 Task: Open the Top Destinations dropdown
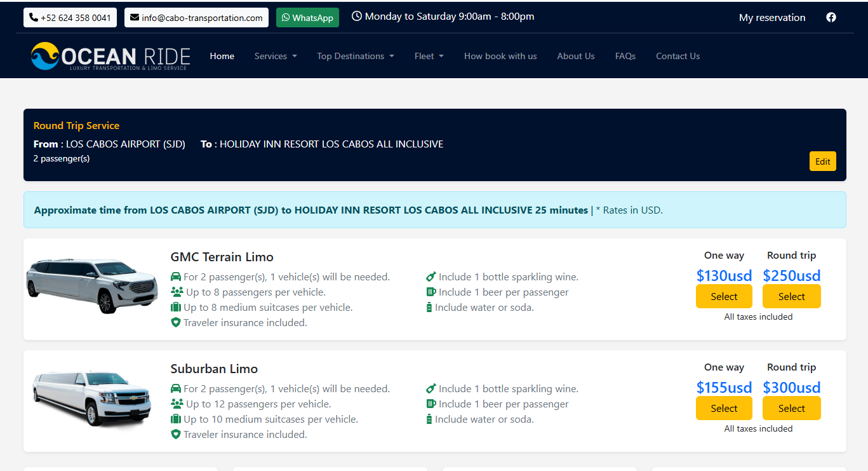(x=356, y=56)
